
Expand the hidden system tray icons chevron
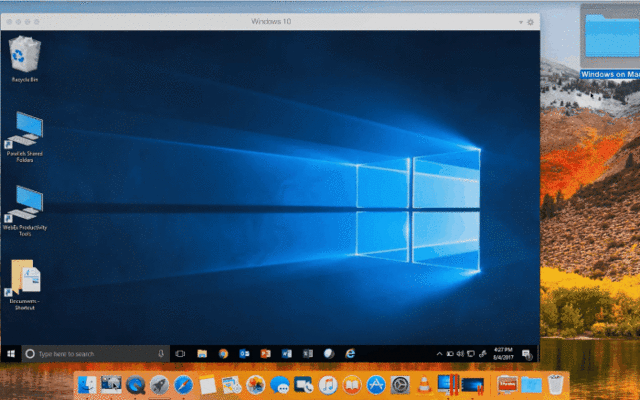439,354
